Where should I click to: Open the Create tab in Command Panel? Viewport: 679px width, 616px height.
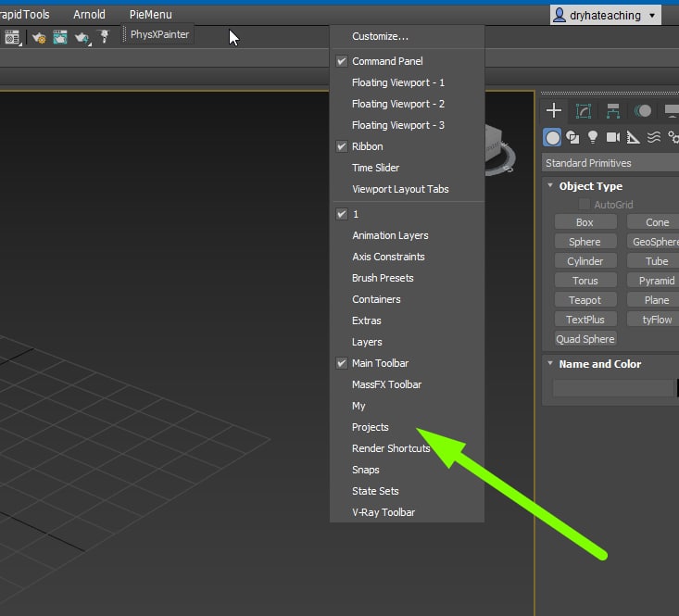pos(554,111)
